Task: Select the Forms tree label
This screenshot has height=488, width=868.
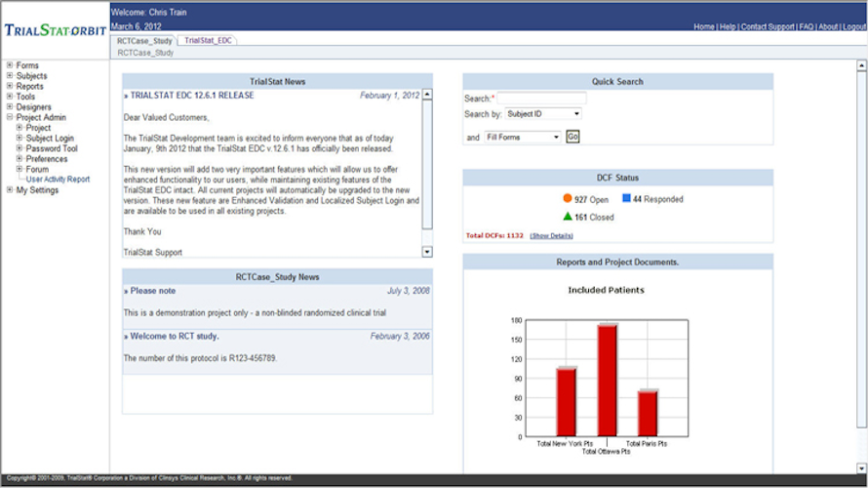Action: (27, 65)
